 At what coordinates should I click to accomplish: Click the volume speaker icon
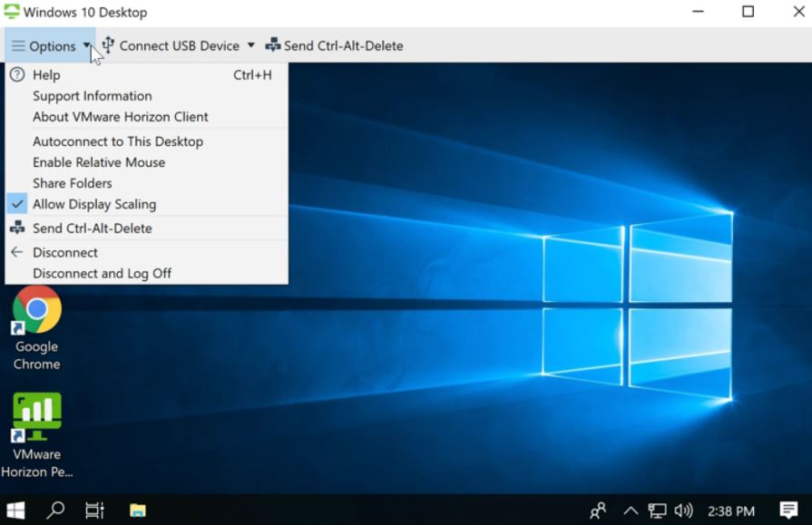click(x=683, y=511)
